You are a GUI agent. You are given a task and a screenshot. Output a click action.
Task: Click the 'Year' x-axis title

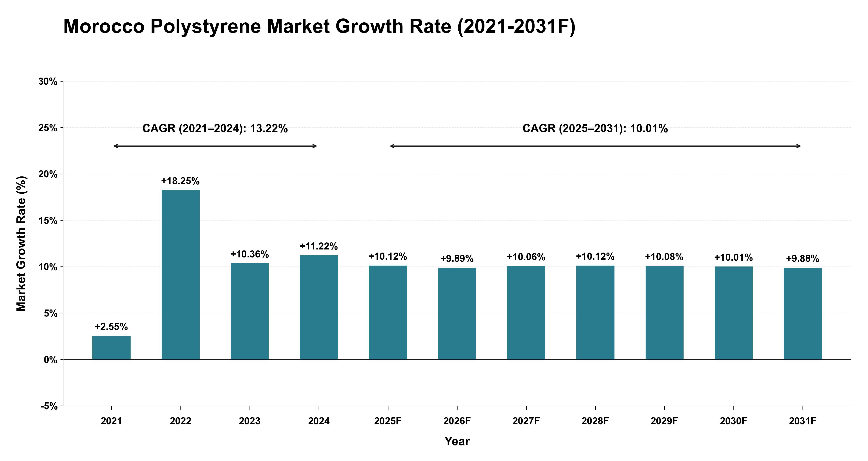coord(457,441)
